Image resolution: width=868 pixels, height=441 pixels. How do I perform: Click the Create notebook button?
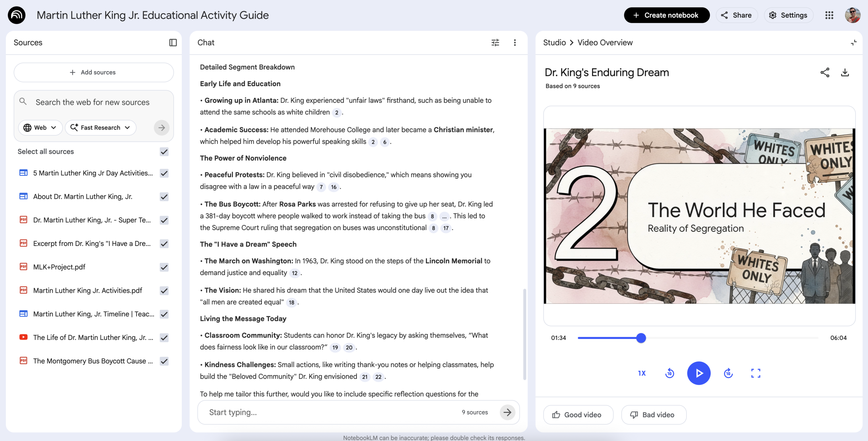click(x=666, y=15)
